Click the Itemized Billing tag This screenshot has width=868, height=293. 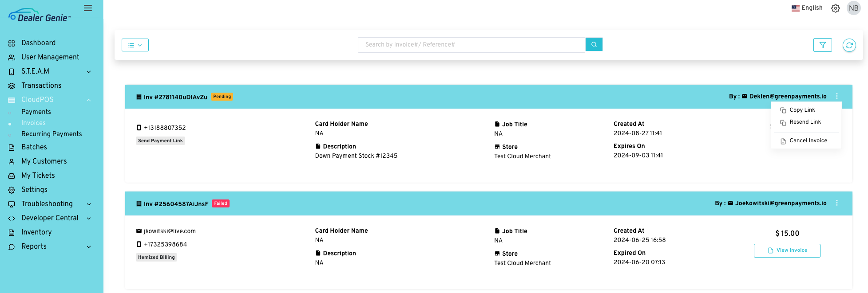coord(156,257)
